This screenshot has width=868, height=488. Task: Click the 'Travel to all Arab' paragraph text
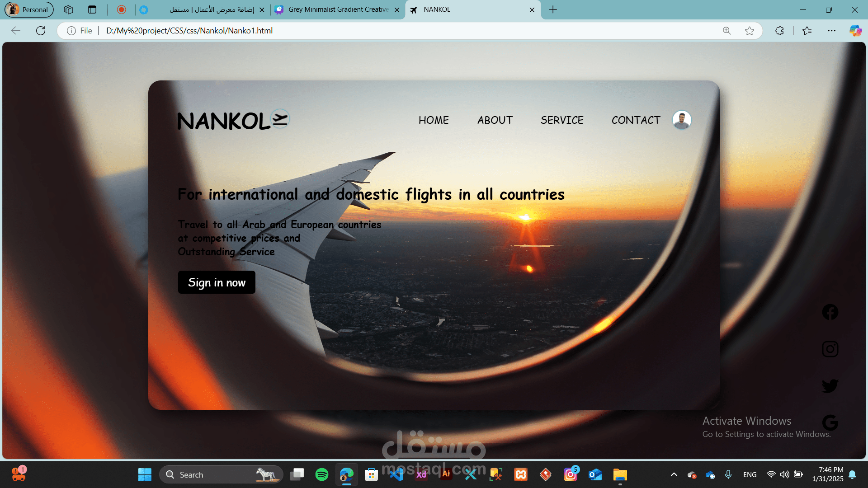click(279, 238)
